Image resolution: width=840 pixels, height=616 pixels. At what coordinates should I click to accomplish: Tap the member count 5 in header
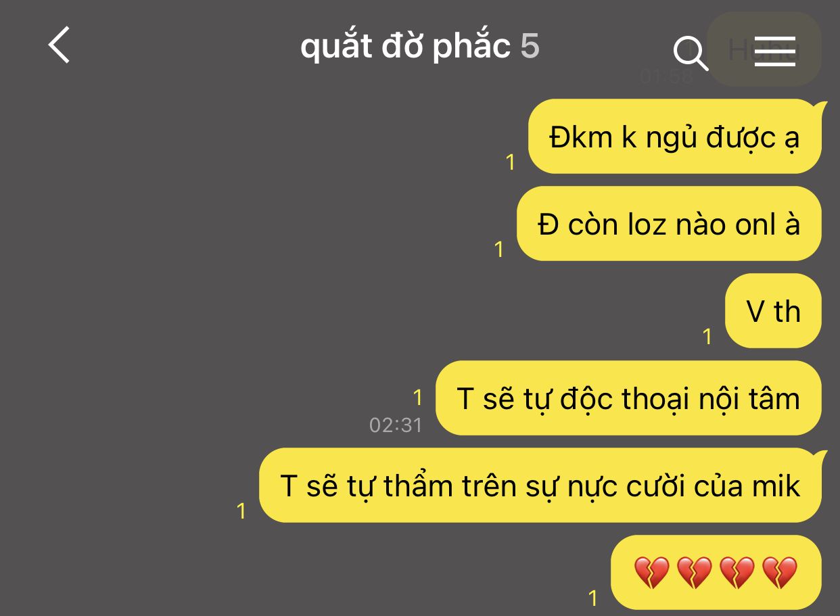click(x=530, y=46)
